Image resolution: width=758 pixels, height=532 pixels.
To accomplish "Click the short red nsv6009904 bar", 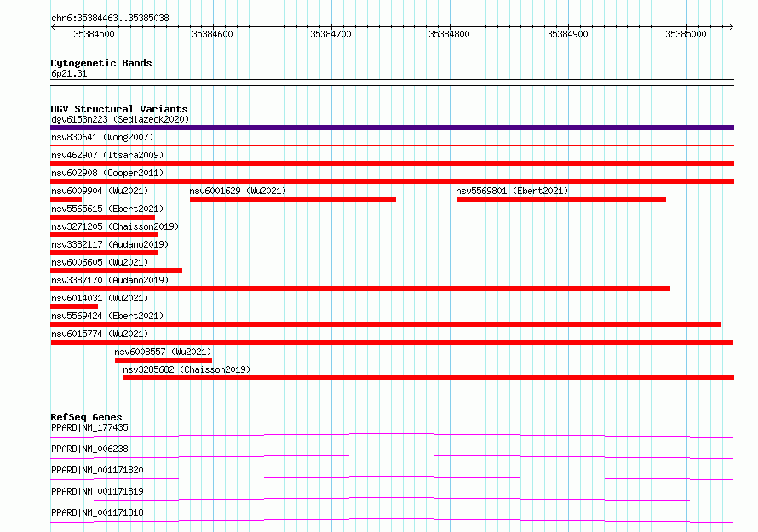I will pyautogui.click(x=66, y=199).
